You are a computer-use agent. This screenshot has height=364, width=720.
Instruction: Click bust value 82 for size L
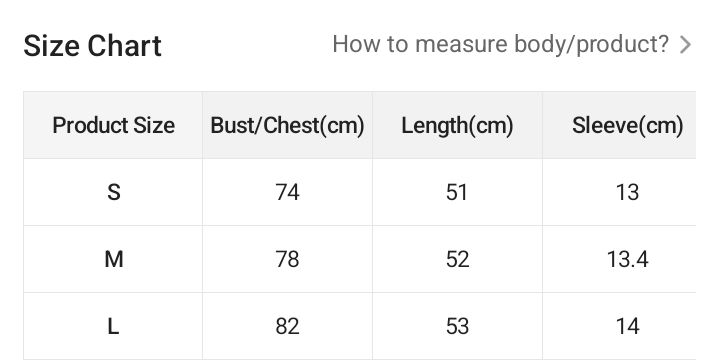click(287, 326)
